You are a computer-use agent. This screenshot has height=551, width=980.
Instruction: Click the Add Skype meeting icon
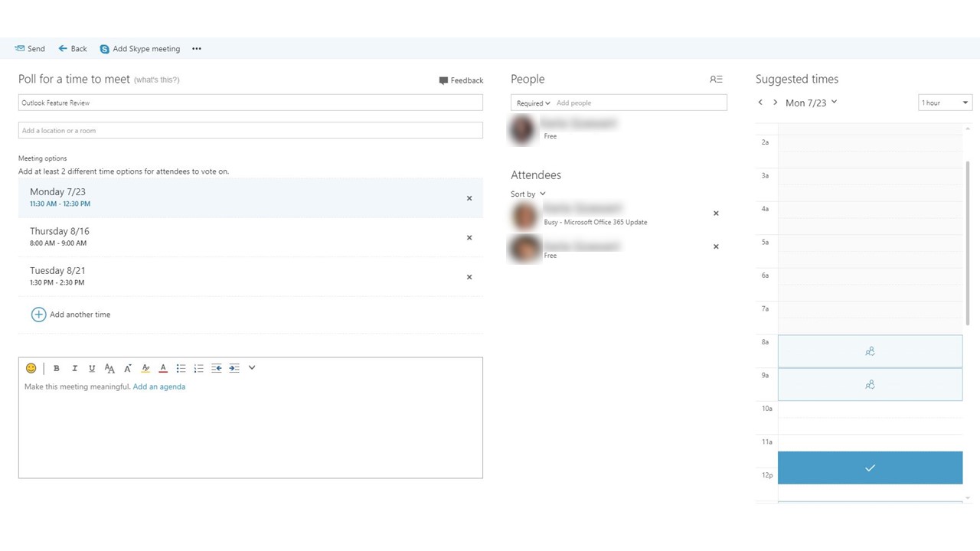[x=105, y=49]
